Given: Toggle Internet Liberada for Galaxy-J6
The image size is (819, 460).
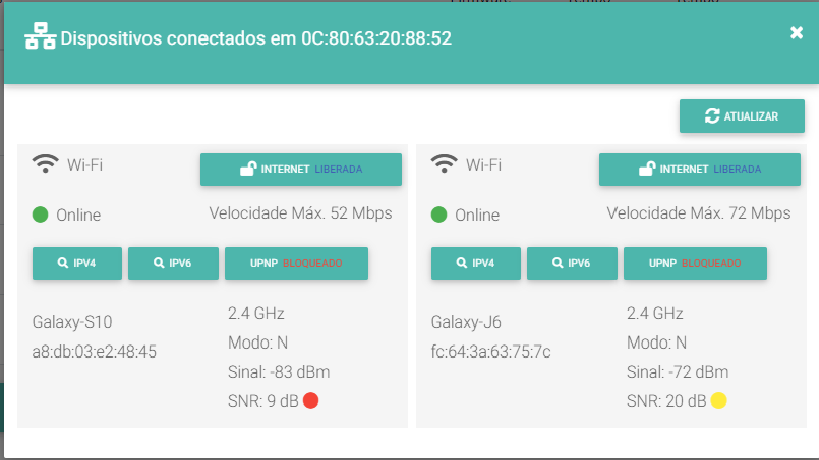Looking at the screenshot, I should coord(699,169).
